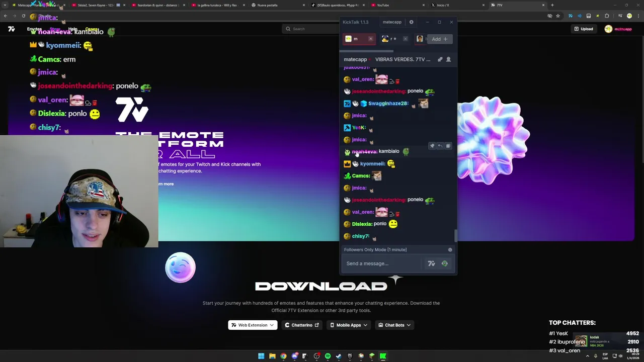Open Windows Start menu
This screenshot has width=644, height=362.
click(x=261, y=356)
